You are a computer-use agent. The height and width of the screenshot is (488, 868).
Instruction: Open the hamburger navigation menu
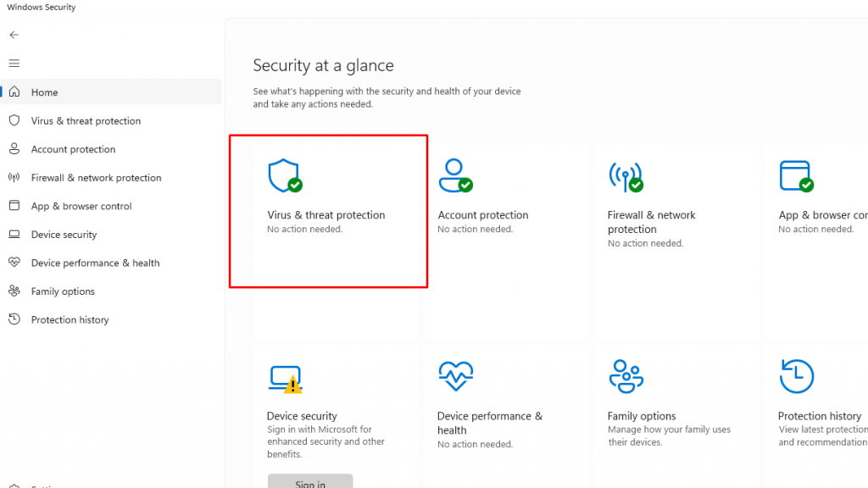14,63
